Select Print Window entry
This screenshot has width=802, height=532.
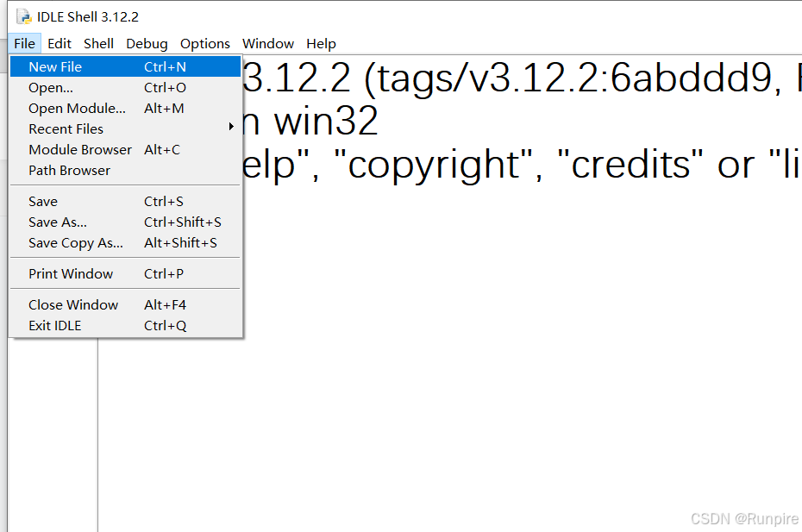(x=125, y=273)
